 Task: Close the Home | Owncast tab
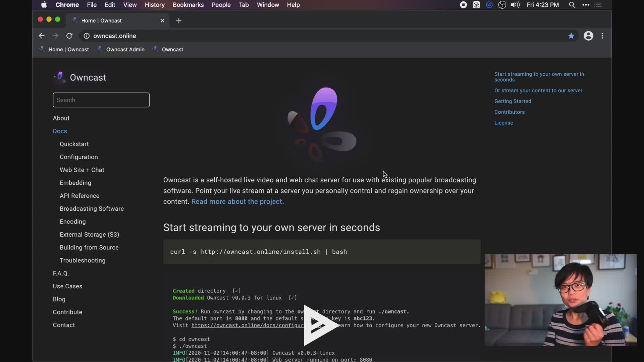click(162, 20)
